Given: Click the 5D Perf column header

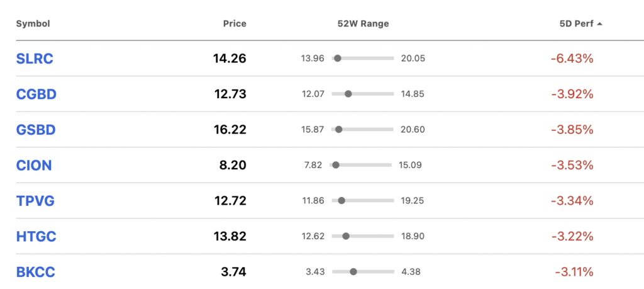Looking at the screenshot, I should click(x=576, y=24).
